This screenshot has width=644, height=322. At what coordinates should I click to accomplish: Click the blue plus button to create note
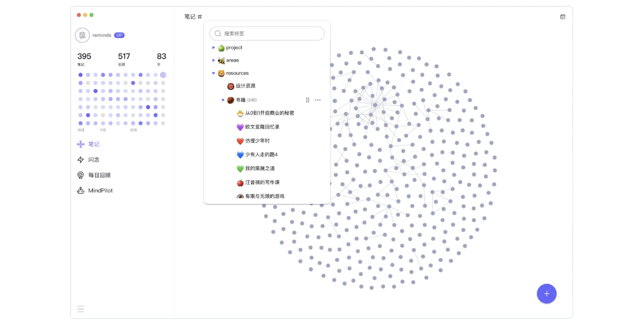(547, 293)
